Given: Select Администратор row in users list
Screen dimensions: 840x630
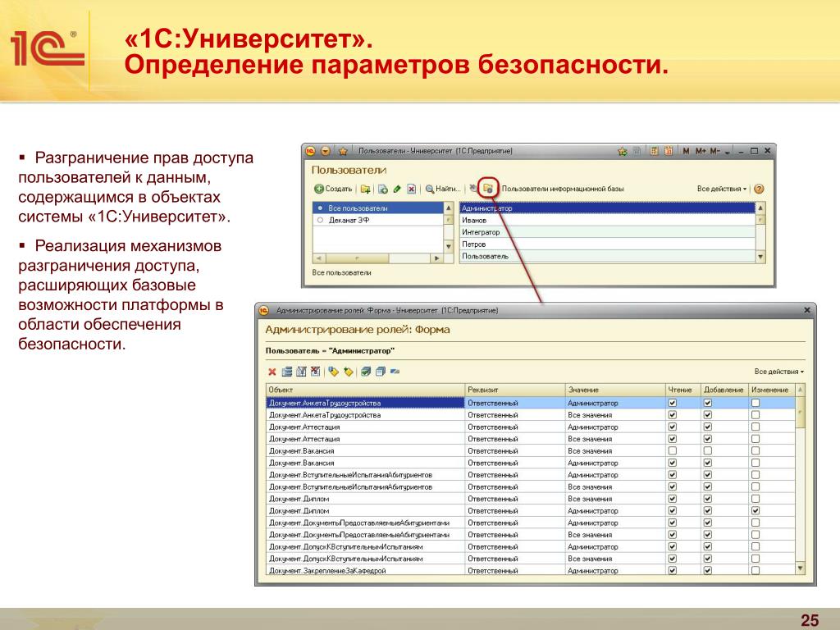Looking at the screenshot, I should click(607, 208).
